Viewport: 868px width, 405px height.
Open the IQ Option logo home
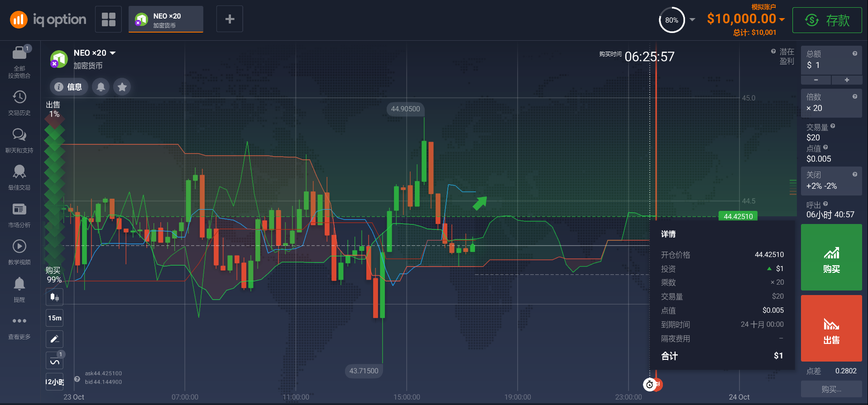[48, 19]
